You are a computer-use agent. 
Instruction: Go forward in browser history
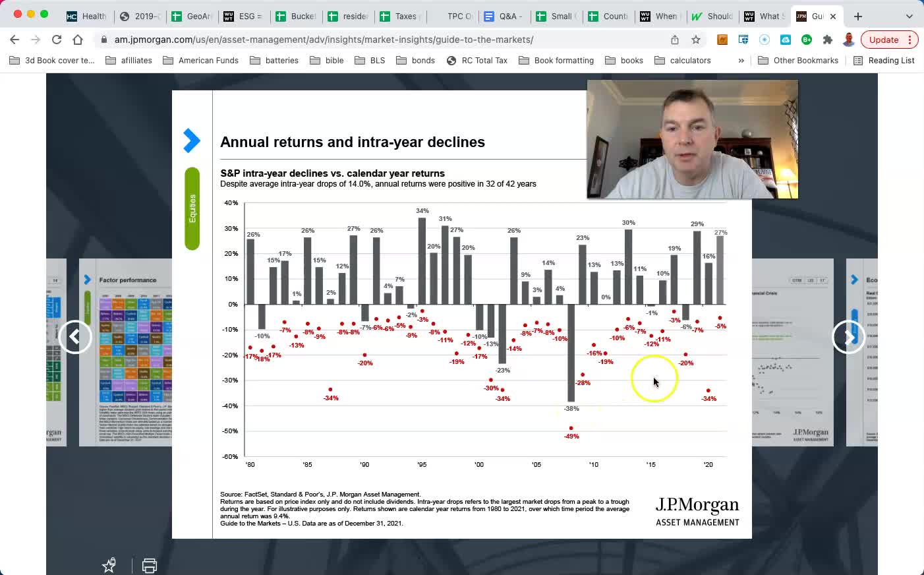tap(36, 40)
